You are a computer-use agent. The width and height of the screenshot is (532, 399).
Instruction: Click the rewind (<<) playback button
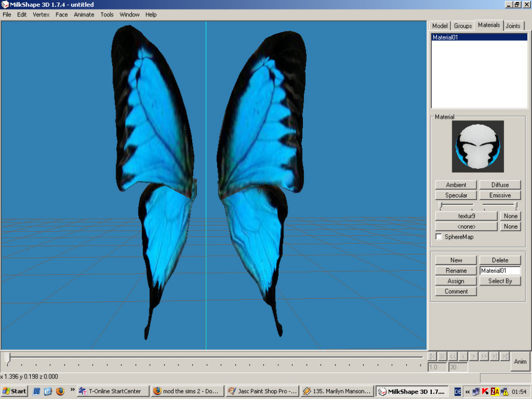[x=453, y=356]
